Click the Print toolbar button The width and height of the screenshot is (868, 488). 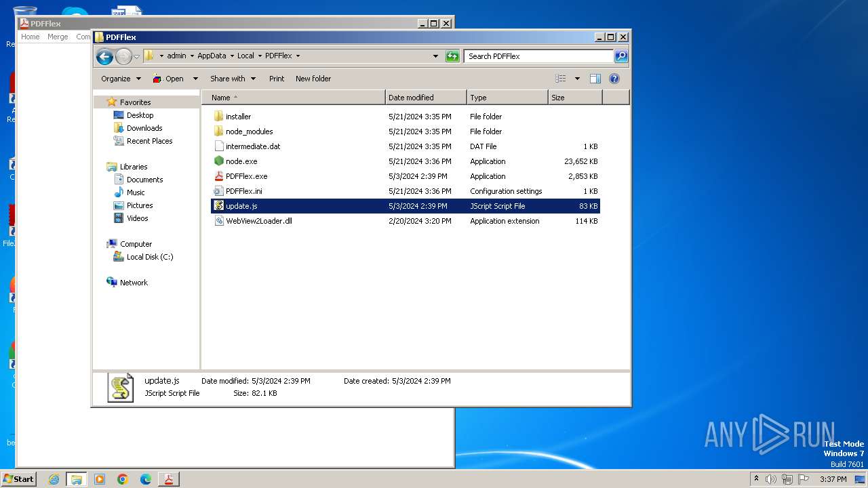click(x=277, y=79)
